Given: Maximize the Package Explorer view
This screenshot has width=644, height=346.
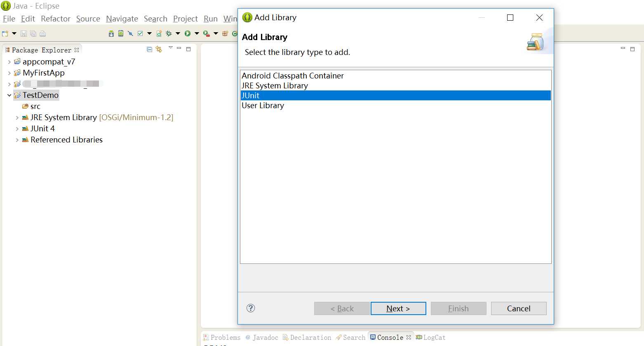Looking at the screenshot, I should coord(188,49).
